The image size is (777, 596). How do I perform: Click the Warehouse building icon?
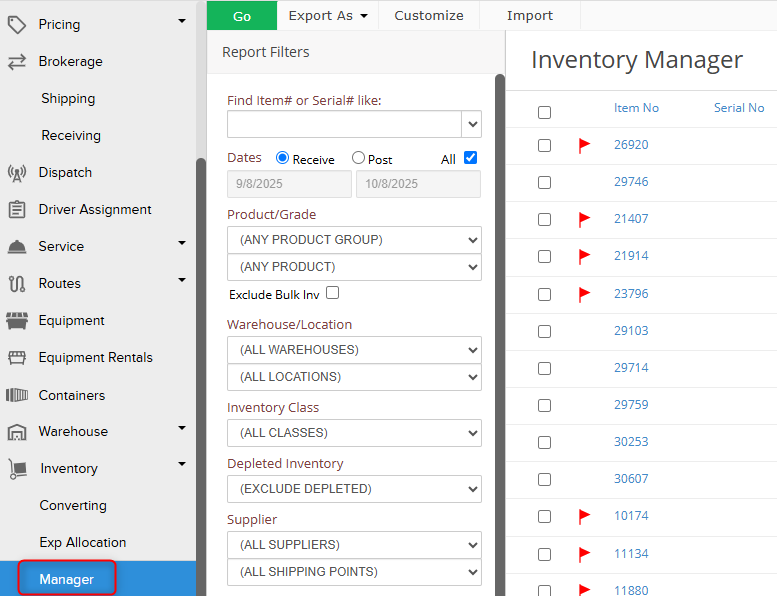[x=16, y=432]
